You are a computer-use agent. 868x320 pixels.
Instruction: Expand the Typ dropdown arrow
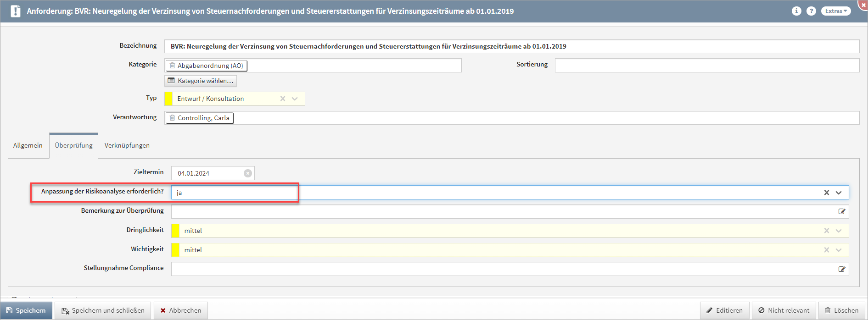coord(295,99)
